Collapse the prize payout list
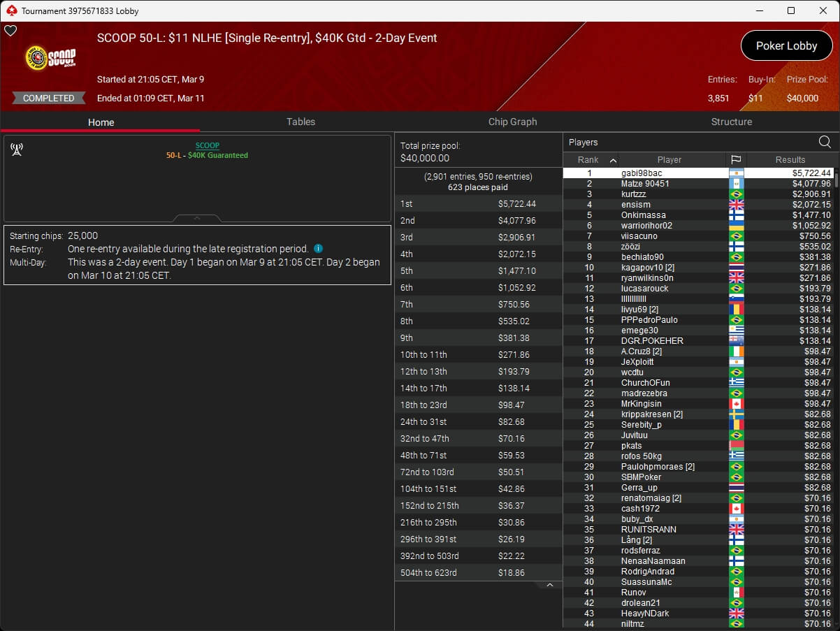 549,585
